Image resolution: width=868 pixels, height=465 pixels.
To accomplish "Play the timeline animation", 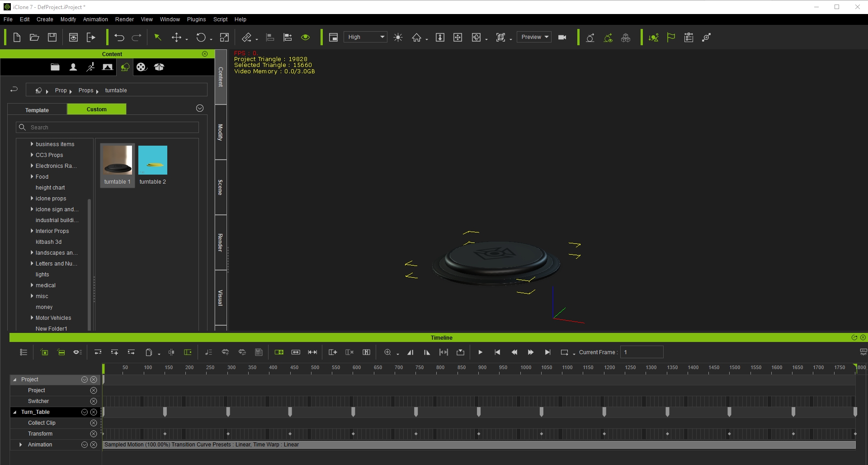I will [x=480, y=352].
